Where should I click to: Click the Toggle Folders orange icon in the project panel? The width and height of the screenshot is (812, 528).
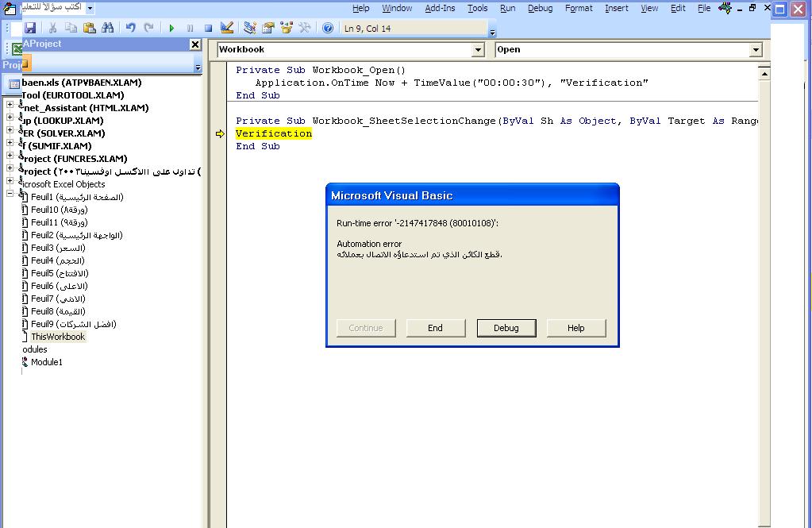click(25, 64)
